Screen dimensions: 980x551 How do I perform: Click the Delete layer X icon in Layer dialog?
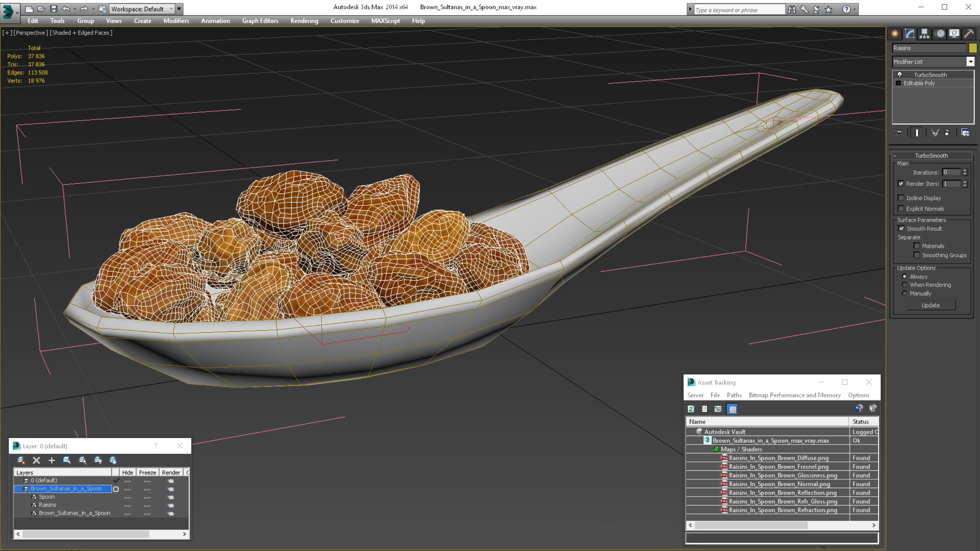(36, 461)
